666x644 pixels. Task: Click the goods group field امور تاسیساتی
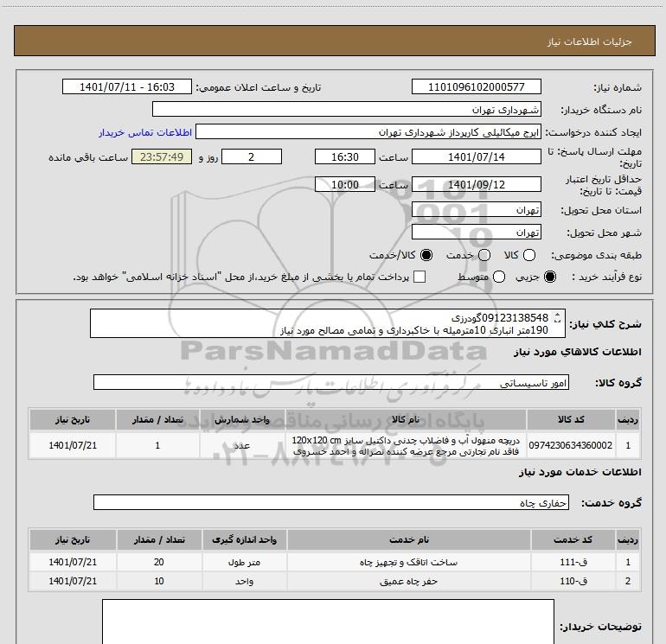331,382
